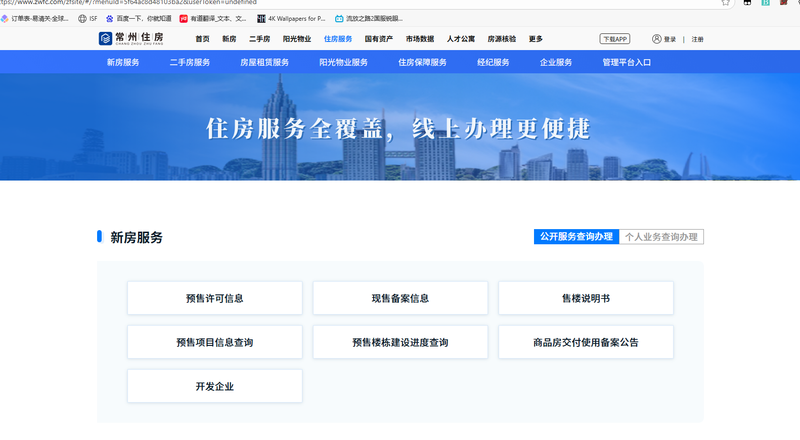
Task: Open the ISF bookmark globe icon
Action: coord(82,18)
